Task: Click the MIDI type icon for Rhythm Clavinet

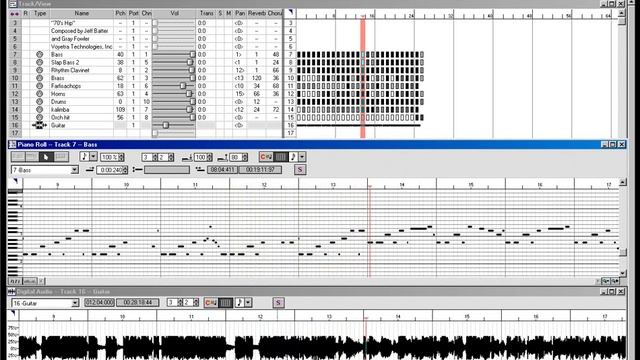Action: pos(39,70)
